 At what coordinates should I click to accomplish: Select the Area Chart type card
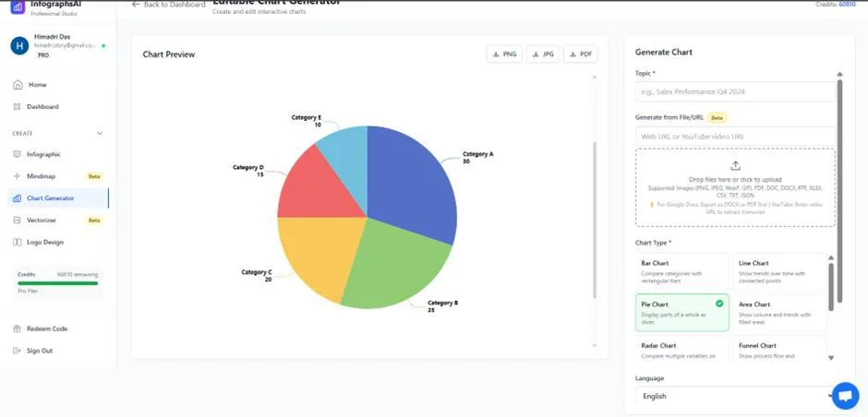pos(778,313)
